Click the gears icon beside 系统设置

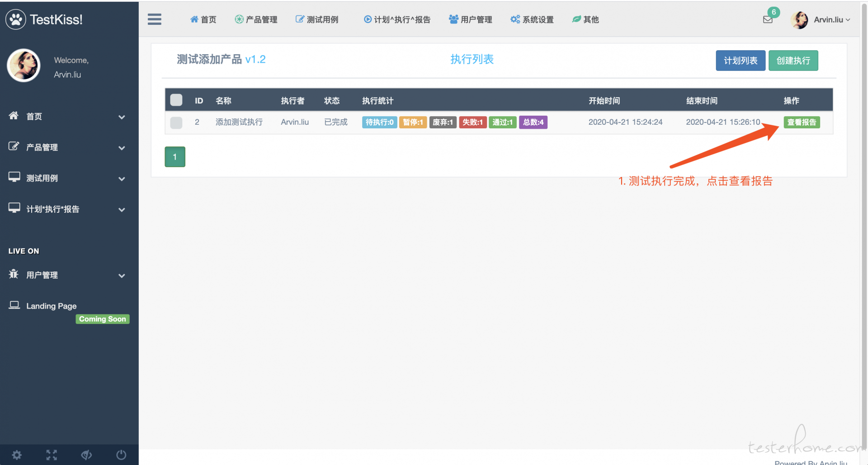pyautogui.click(x=515, y=19)
